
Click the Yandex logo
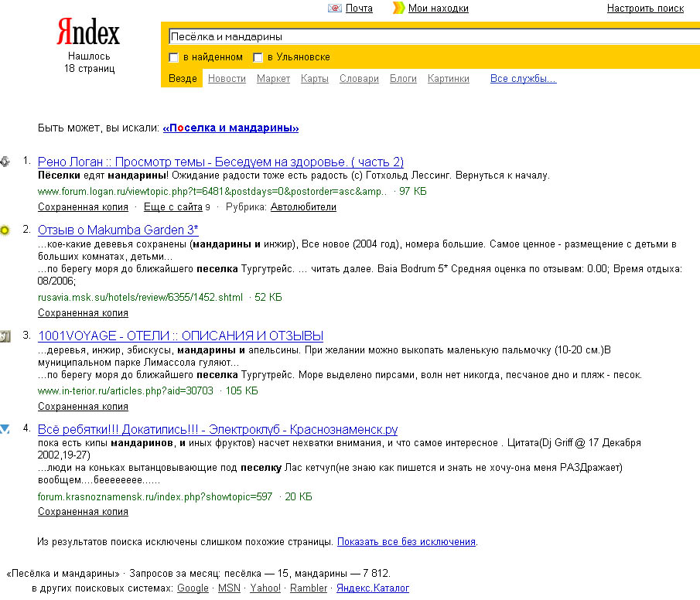pyautogui.click(x=88, y=32)
